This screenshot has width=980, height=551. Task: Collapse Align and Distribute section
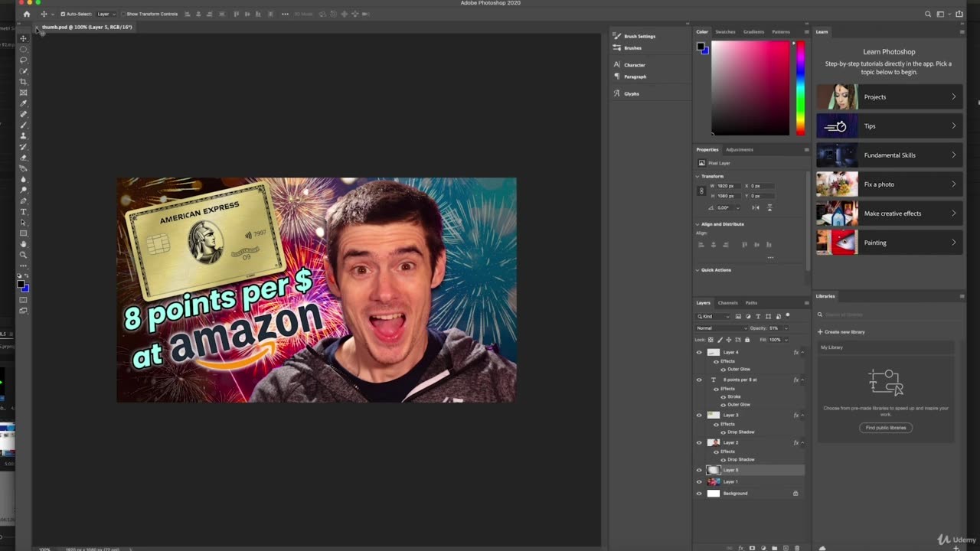697,224
